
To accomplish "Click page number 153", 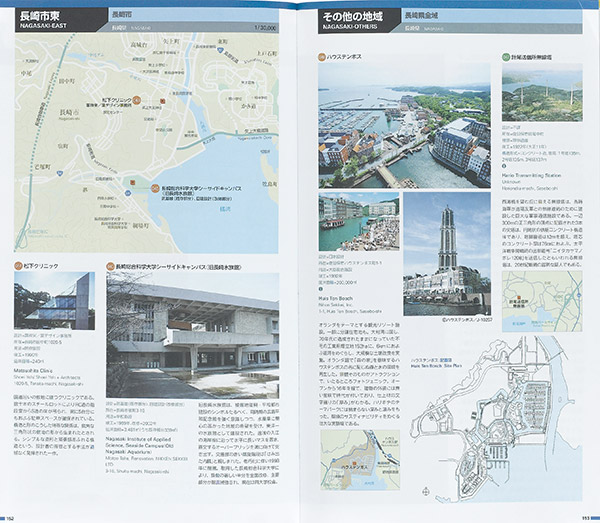I will 586,519.
